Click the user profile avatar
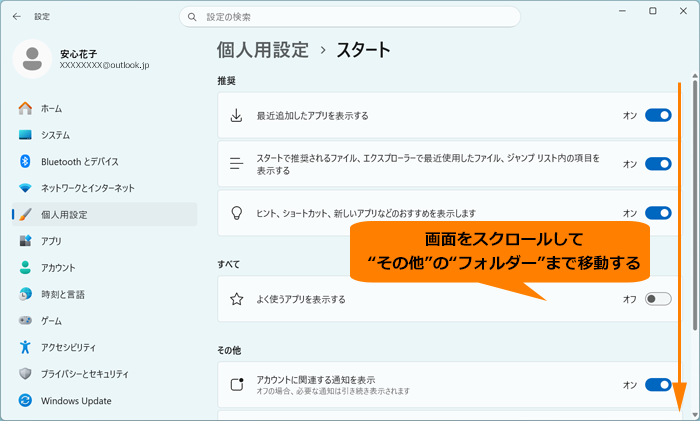The image size is (700, 421). [x=32, y=59]
